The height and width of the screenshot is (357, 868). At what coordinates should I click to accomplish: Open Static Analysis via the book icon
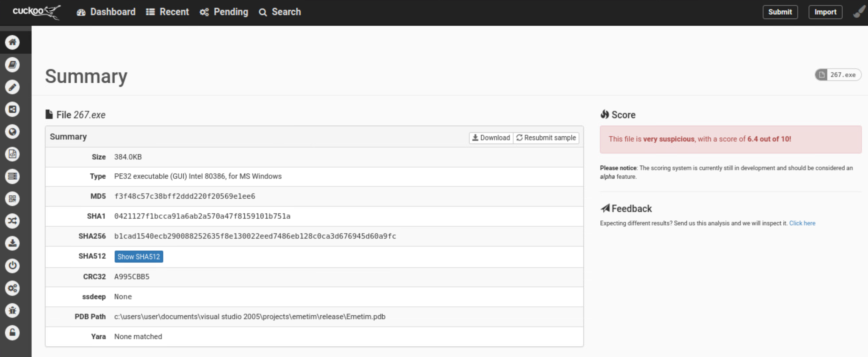click(x=13, y=65)
